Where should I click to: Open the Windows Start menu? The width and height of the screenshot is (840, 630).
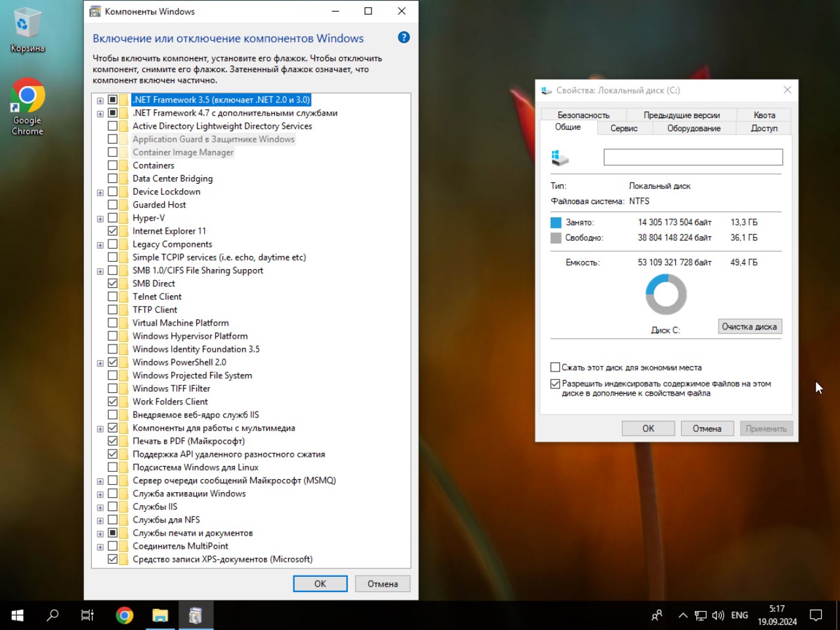18,615
